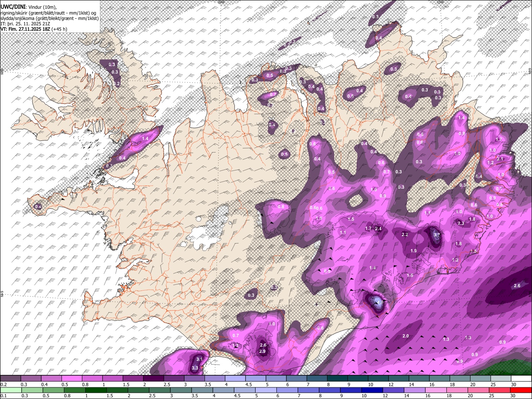
Task: Click the 3.1 value near the southwest coast
Action: pyautogui.click(x=199, y=360)
